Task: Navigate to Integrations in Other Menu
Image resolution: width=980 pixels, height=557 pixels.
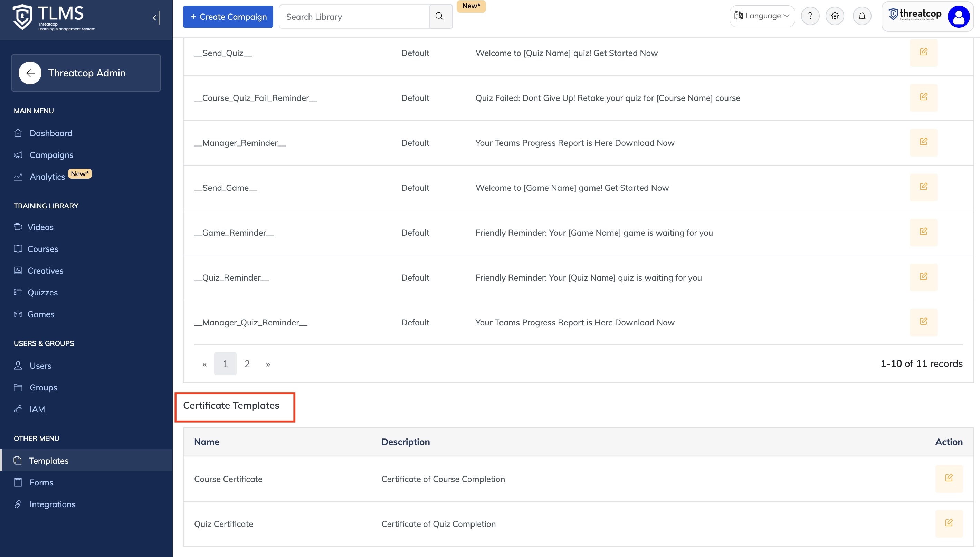Action: 53,504
